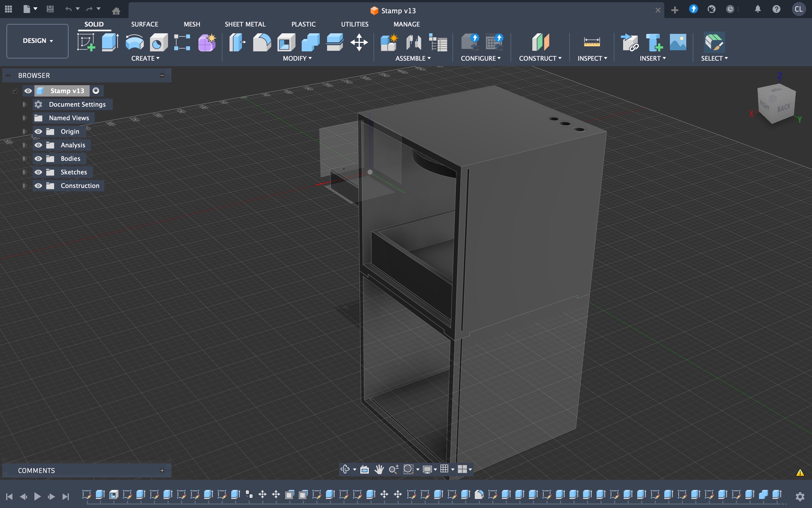Viewport: 812px width, 508px height.
Task: Expand the Sketches folder
Action: coord(24,172)
